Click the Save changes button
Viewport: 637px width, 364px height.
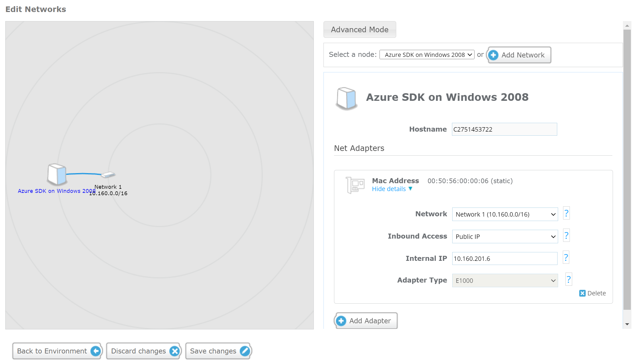[218, 351]
